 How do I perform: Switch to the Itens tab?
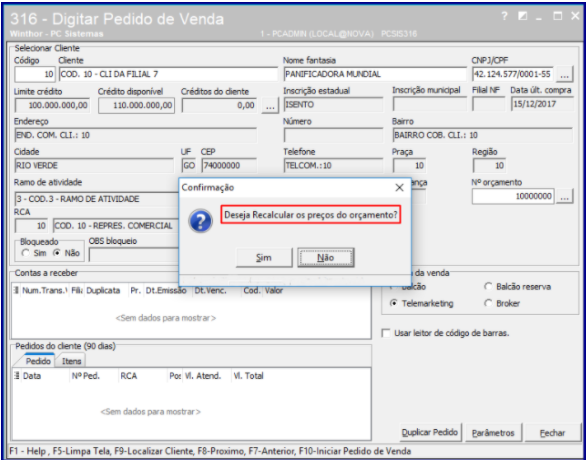(71, 361)
